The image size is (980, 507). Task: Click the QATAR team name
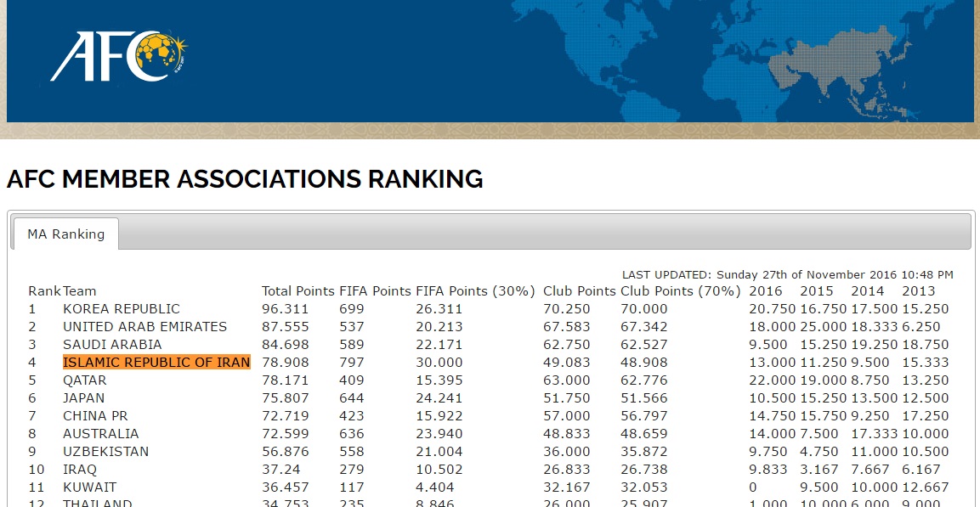click(x=85, y=380)
